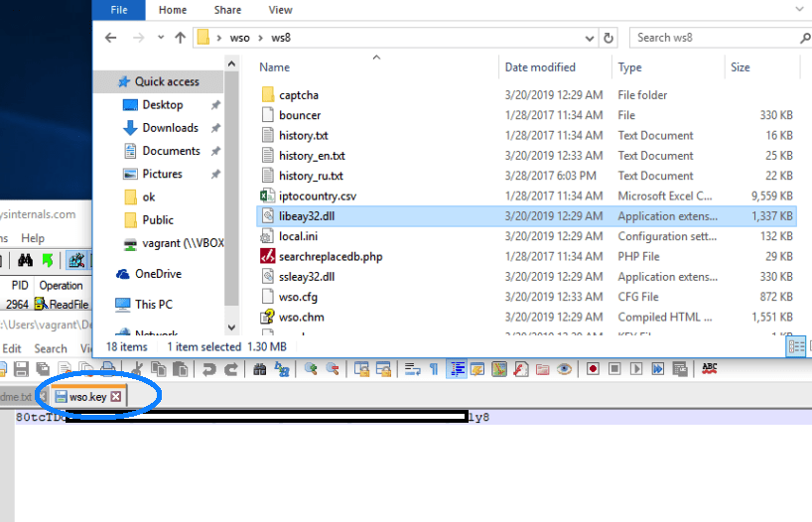Click the macro Playback icon
Screen dimensions: 812x522
click(x=636, y=369)
